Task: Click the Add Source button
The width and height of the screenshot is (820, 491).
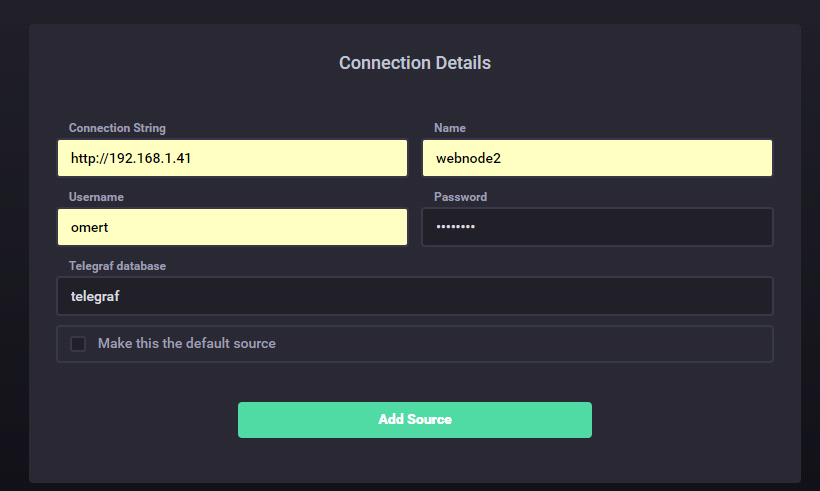Action: point(415,420)
